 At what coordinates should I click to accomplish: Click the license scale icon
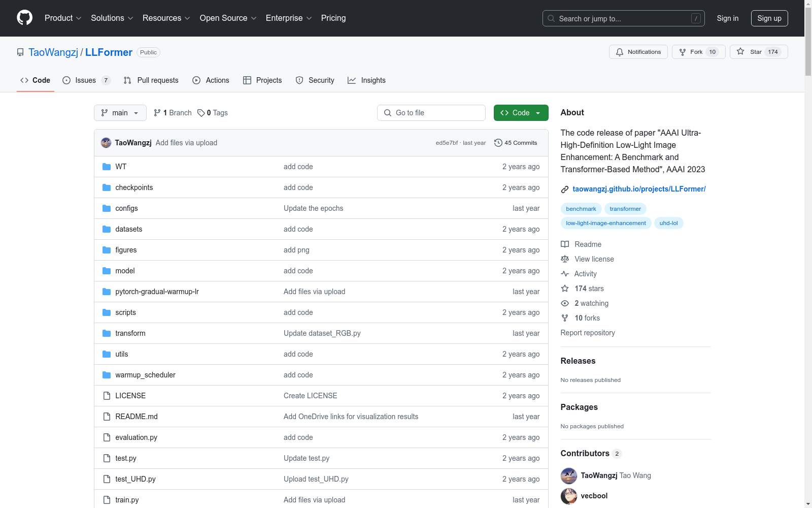[x=565, y=259]
